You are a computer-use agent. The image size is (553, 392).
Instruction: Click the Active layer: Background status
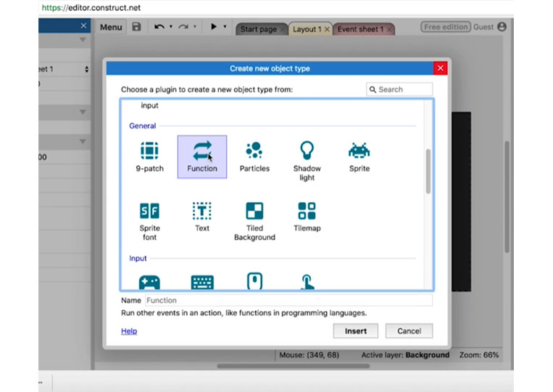pyautogui.click(x=405, y=355)
